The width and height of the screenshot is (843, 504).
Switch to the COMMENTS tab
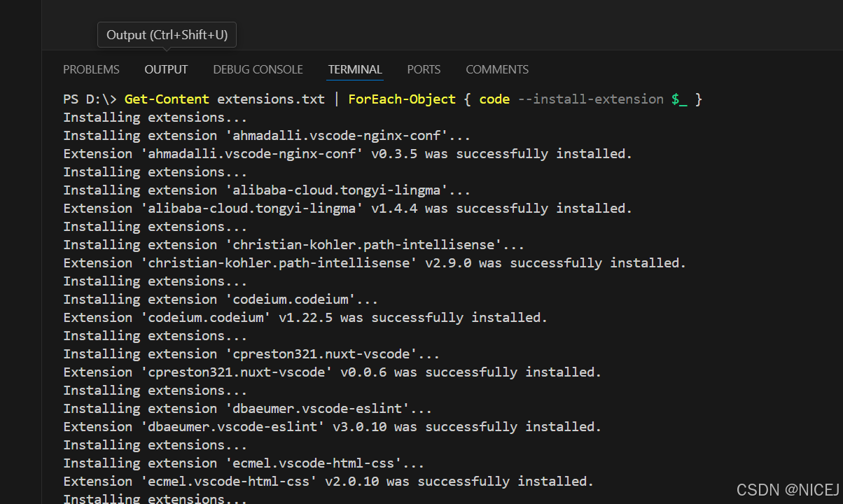(497, 69)
